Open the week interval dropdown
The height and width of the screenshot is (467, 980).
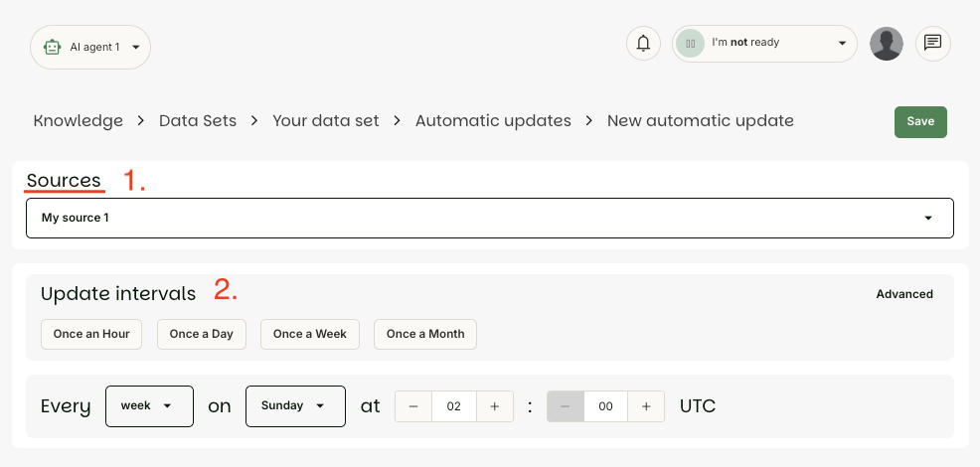point(149,406)
